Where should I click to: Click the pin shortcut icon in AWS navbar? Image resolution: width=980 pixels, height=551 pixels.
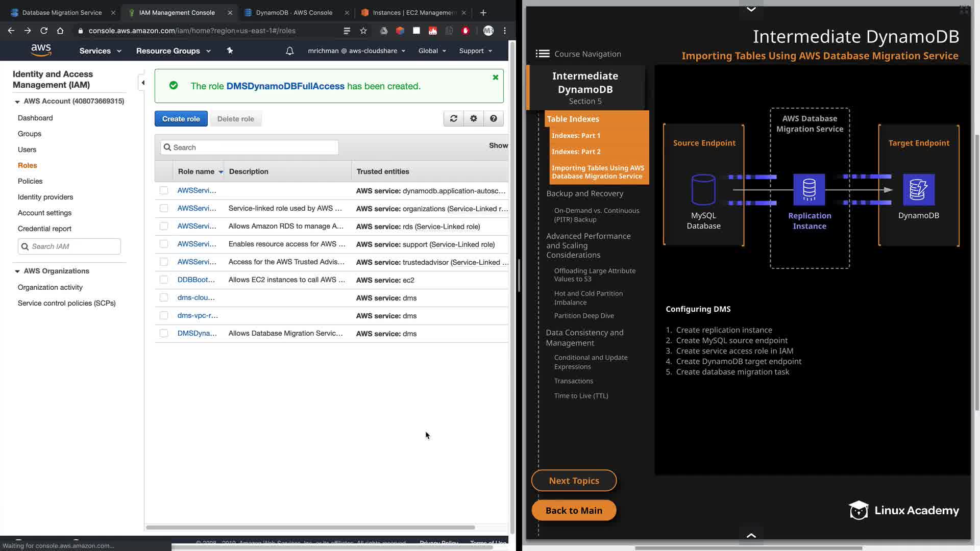[230, 51]
